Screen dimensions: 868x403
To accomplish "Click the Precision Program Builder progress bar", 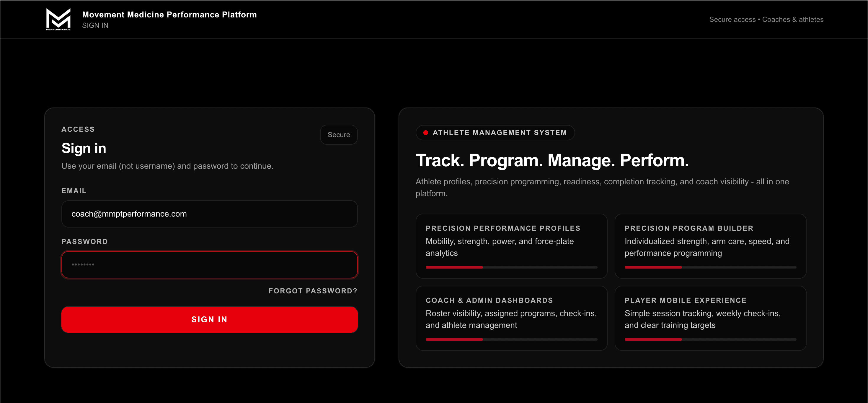I will [x=710, y=267].
